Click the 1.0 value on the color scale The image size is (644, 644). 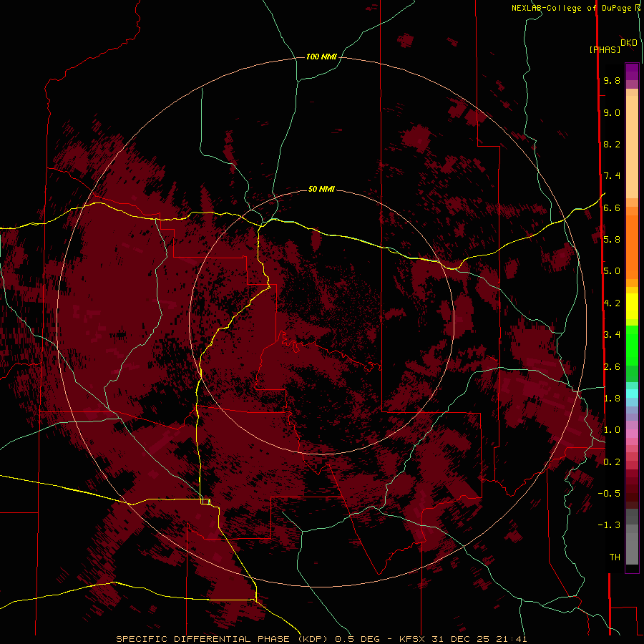[612, 429]
